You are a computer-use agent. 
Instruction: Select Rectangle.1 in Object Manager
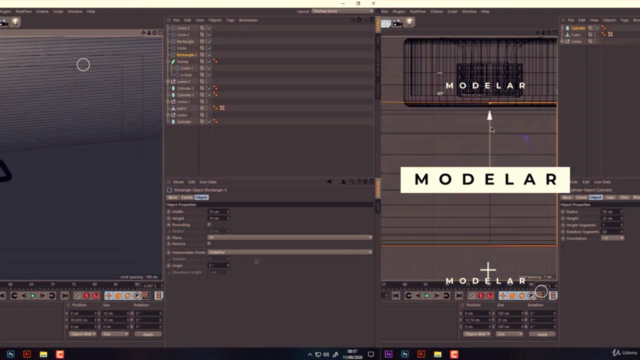187,55
